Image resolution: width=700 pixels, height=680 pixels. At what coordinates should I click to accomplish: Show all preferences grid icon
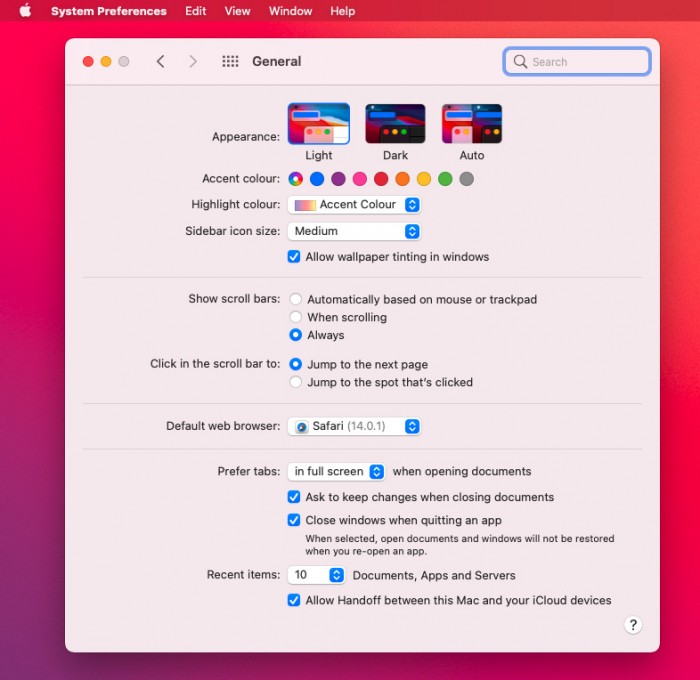click(x=230, y=62)
